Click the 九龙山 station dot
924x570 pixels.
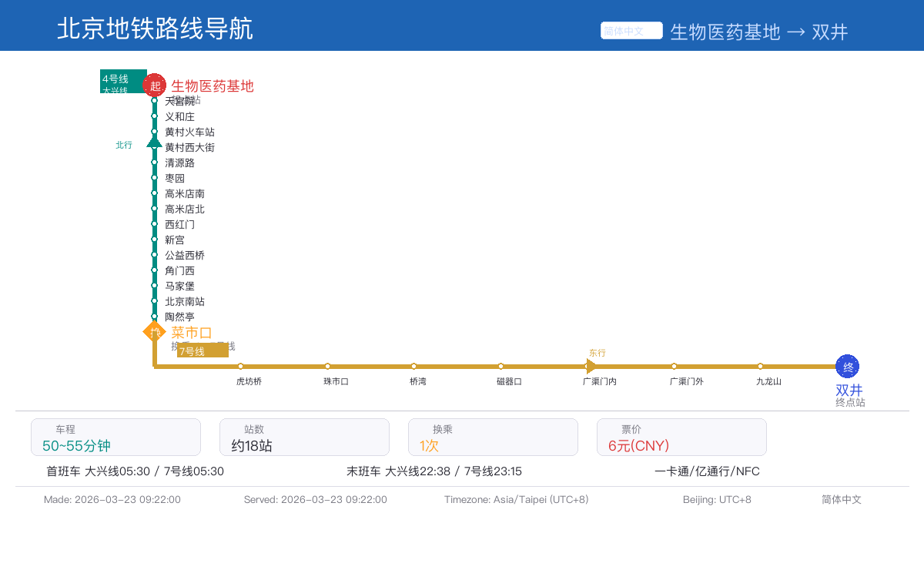(x=760, y=367)
